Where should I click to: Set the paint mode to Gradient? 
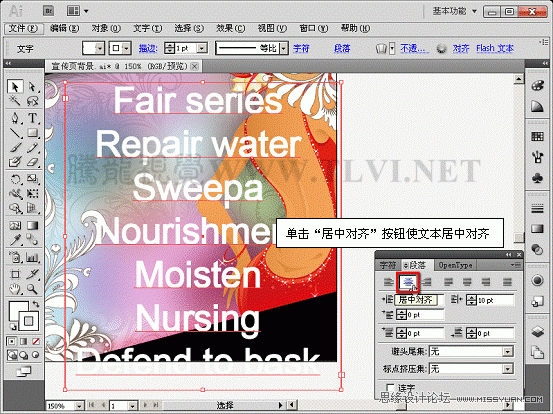(x=24, y=341)
